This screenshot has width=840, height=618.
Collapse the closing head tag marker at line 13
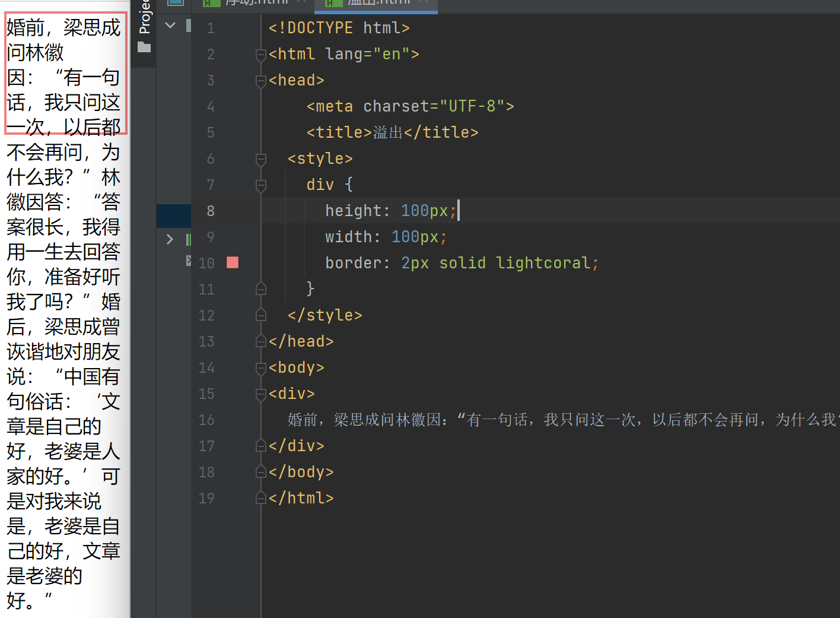pyautogui.click(x=260, y=341)
